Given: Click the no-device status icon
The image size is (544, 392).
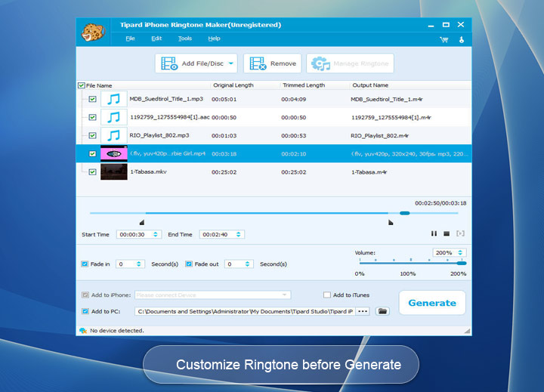Looking at the screenshot, I should 83,331.
